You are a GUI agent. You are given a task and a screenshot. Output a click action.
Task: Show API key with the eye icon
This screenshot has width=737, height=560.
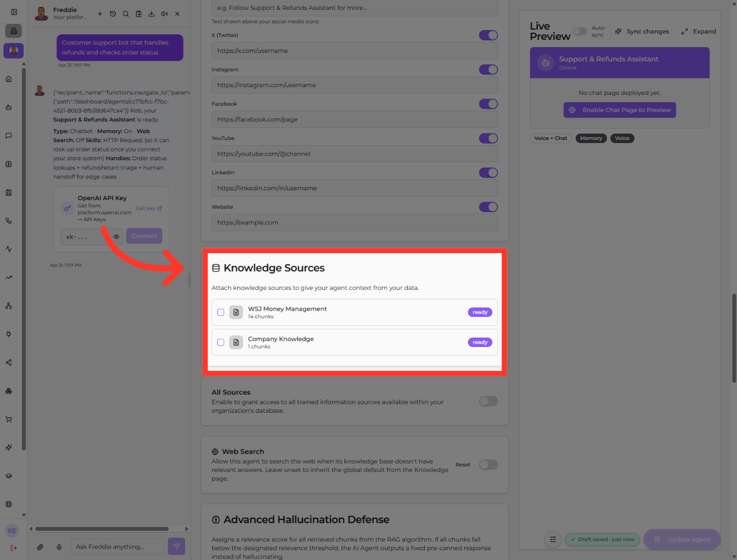tap(117, 236)
